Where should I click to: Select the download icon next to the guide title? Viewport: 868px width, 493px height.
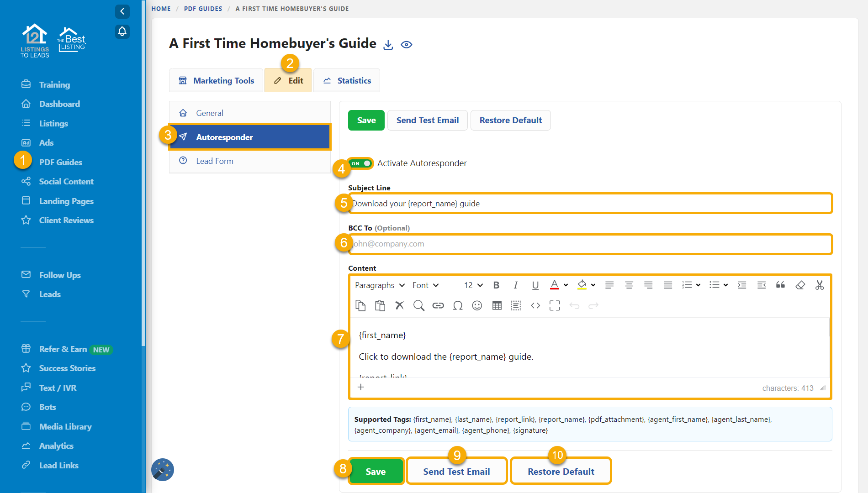point(388,44)
